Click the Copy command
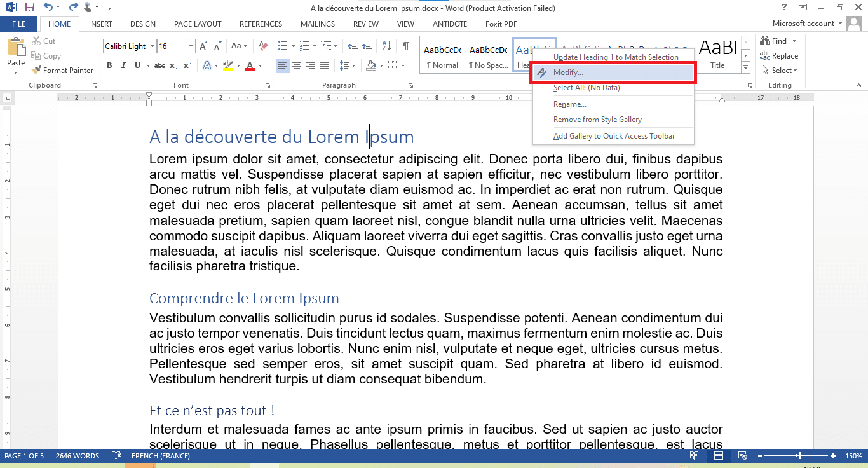This screenshot has height=468, width=868. pyautogui.click(x=46, y=56)
